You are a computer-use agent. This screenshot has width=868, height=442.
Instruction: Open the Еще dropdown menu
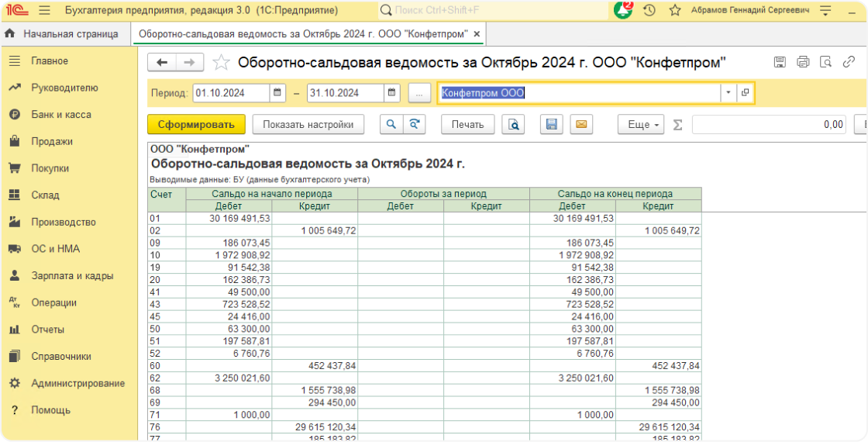[641, 125]
